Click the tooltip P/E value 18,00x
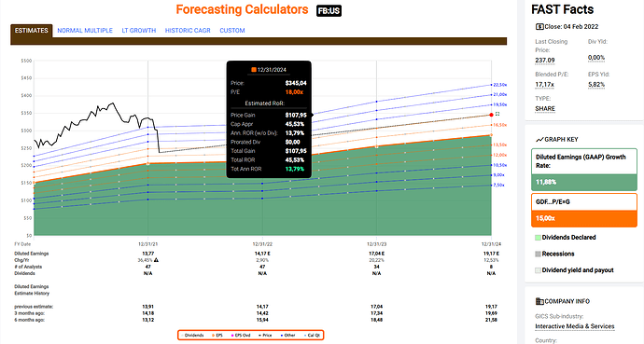Viewport: 644px width, 344px height. pyautogui.click(x=294, y=92)
